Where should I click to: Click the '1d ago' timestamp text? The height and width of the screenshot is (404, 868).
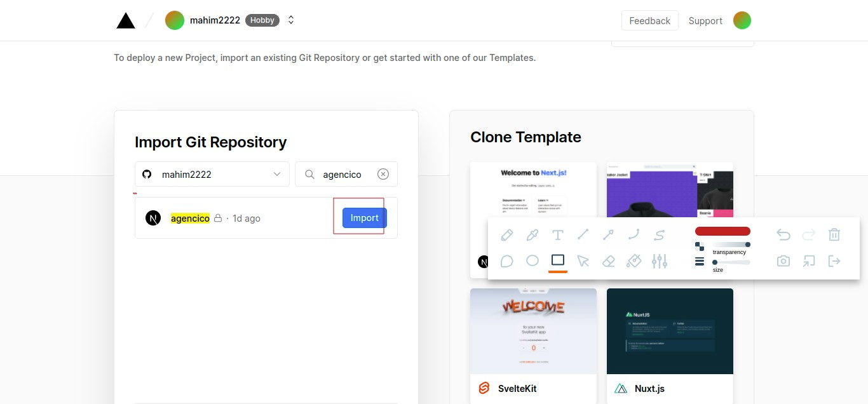coord(247,218)
